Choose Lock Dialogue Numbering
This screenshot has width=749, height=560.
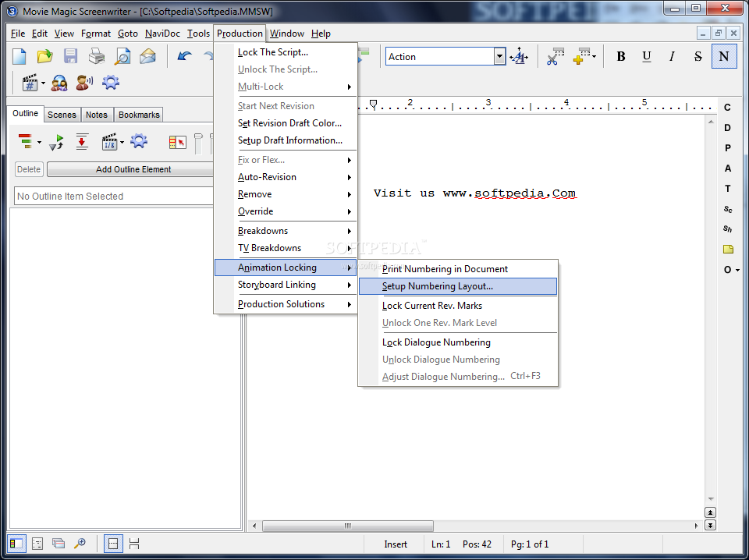(458, 342)
